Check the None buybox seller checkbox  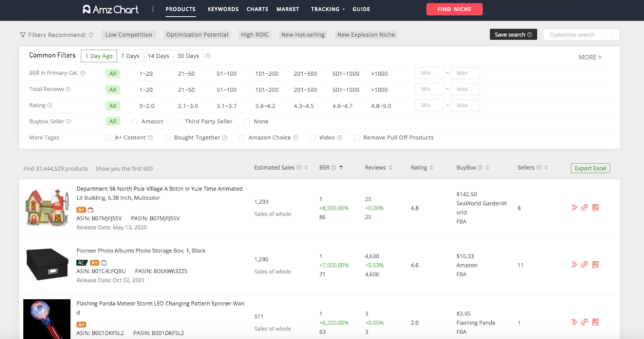247,121
